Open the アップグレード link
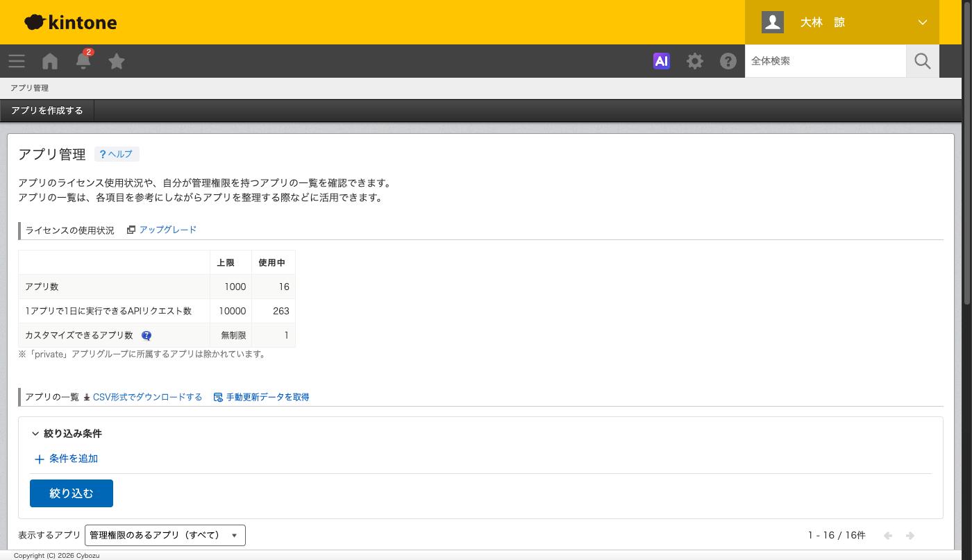Viewport: 972px width, 560px height. [168, 230]
